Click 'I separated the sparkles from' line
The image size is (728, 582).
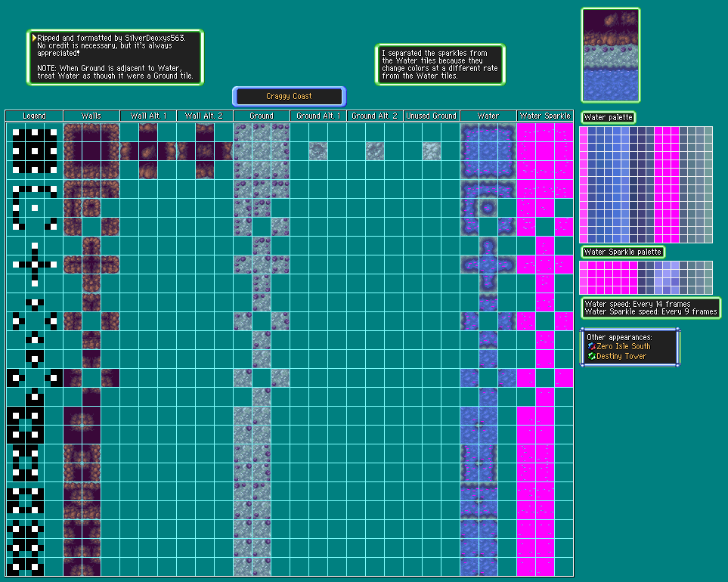[x=435, y=54]
